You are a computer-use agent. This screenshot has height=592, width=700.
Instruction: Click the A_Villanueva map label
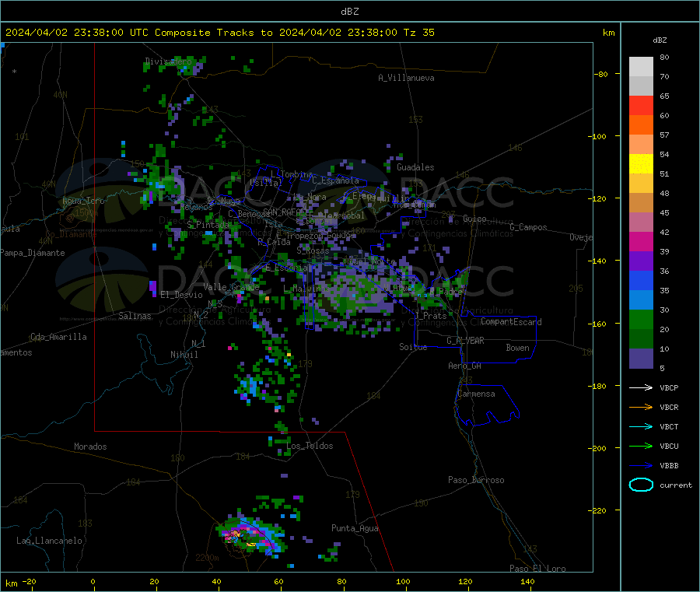[x=406, y=78]
